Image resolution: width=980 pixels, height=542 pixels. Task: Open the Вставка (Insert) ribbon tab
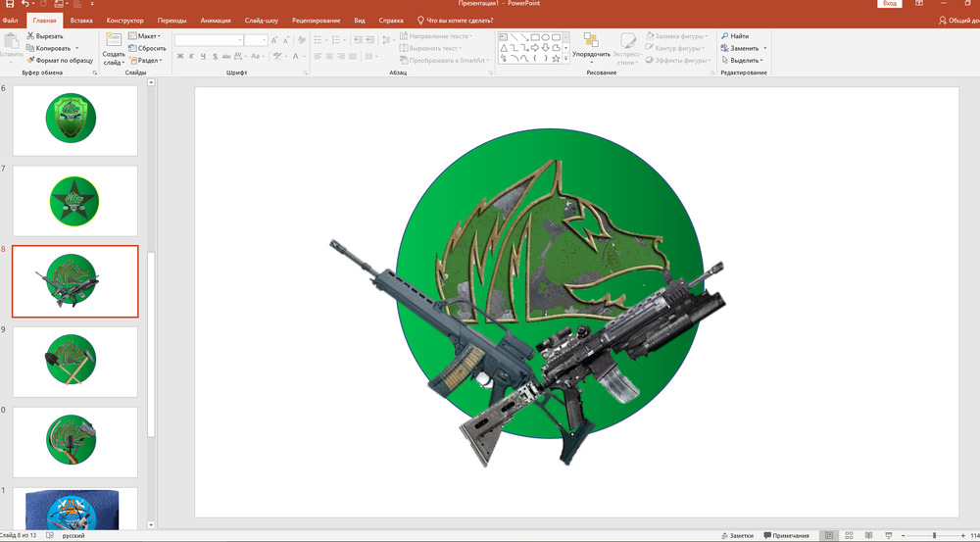point(81,20)
